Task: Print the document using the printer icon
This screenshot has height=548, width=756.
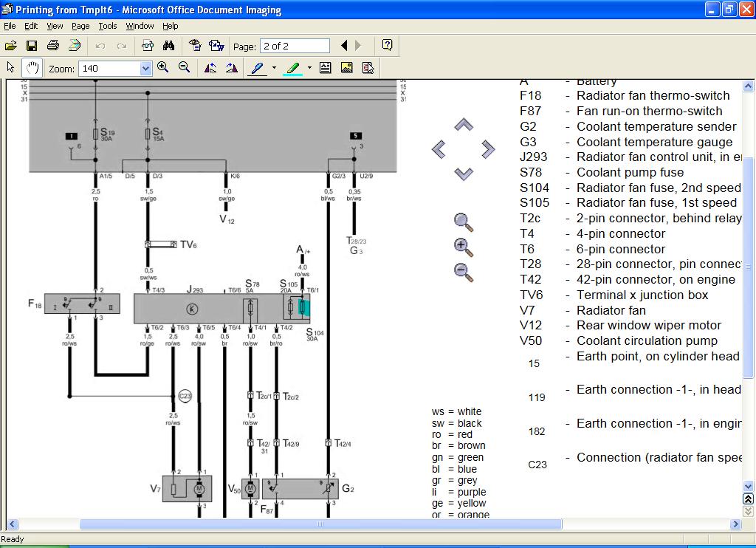Action: point(53,46)
